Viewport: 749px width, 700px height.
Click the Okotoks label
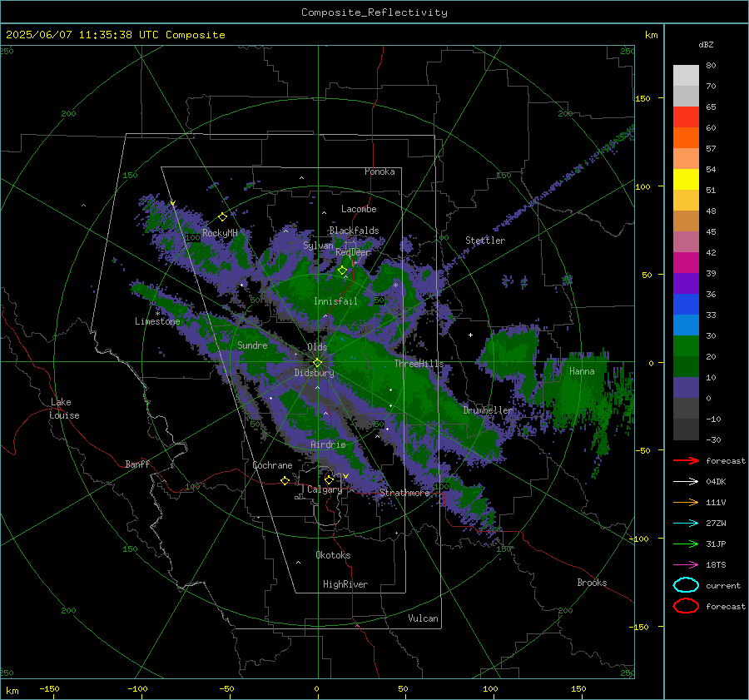[333, 555]
